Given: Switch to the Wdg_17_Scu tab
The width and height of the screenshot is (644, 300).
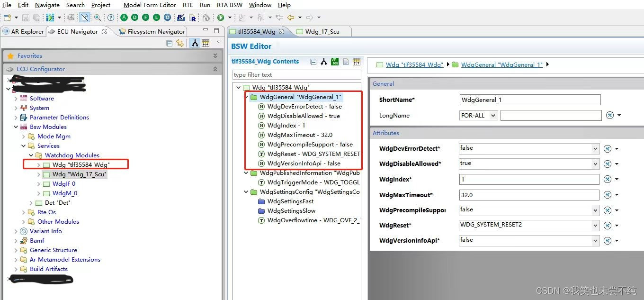Looking at the screenshot, I should click(x=323, y=31).
